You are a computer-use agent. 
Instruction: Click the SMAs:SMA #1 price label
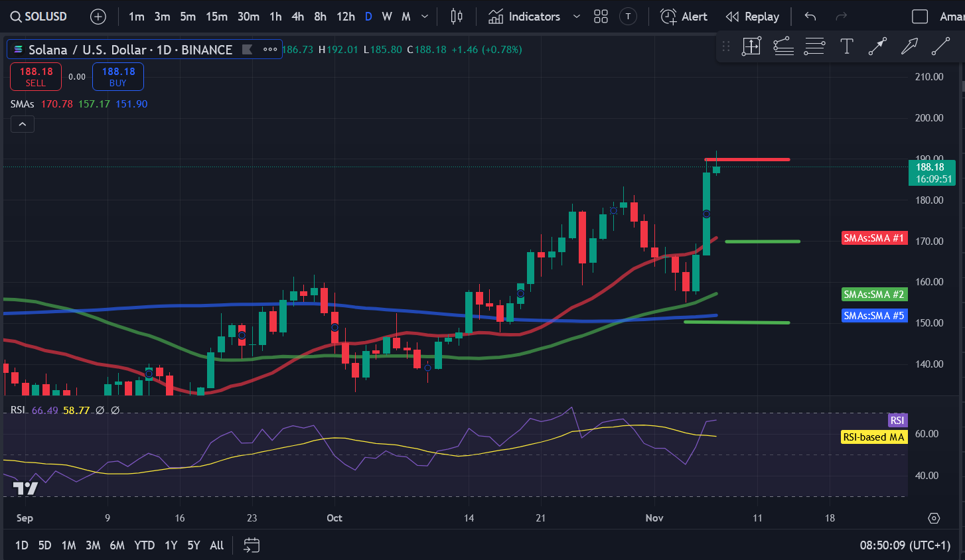click(x=874, y=238)
